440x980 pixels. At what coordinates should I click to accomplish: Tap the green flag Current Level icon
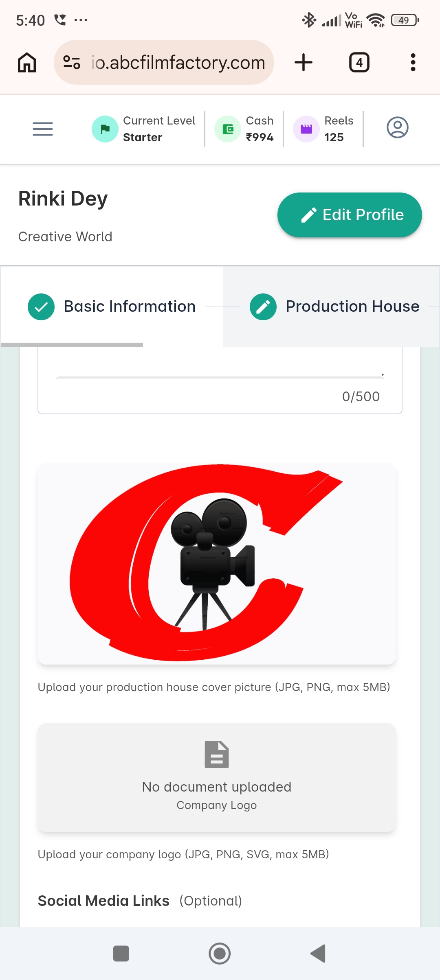(x=105, y=129)
